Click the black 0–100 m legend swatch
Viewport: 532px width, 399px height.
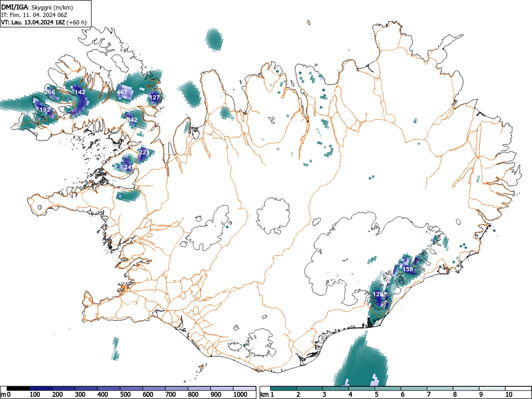click(18, 388)
